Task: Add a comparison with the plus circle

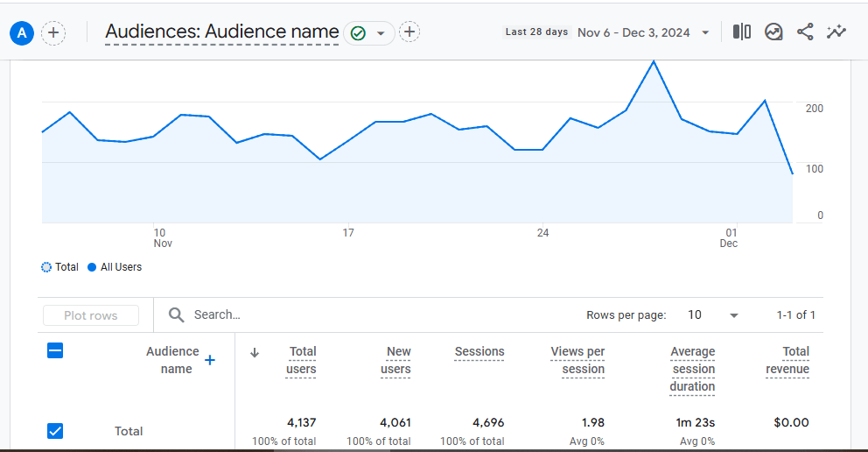Action: point(53,33)
